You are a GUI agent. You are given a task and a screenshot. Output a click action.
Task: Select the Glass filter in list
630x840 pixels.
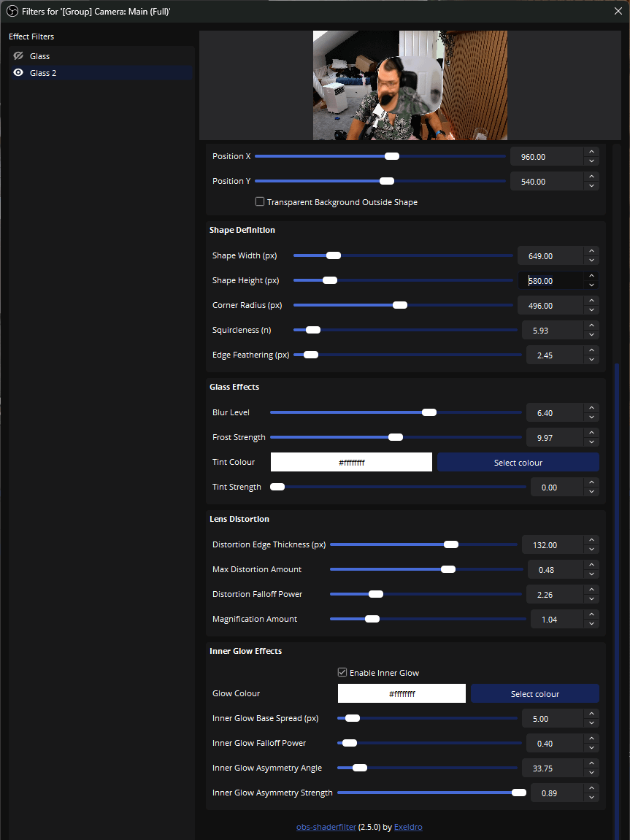101,55
